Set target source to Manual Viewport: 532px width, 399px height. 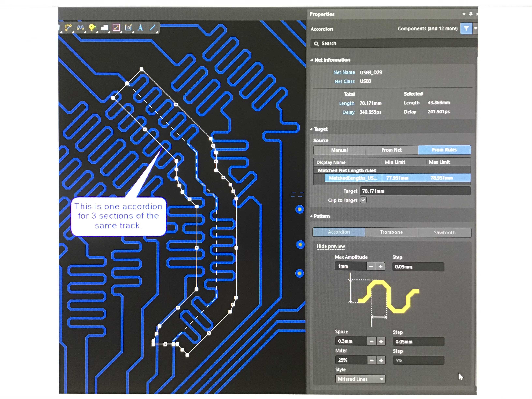[339, 150]
